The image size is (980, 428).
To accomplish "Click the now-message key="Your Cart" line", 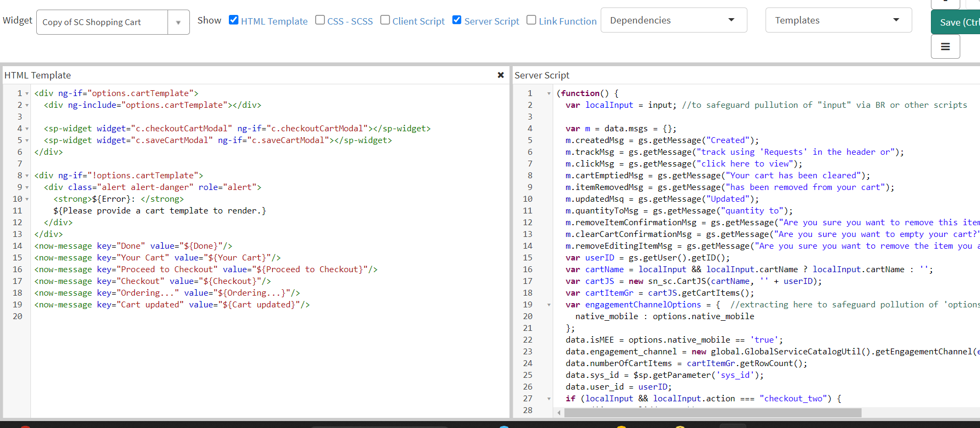I will point(157,258).
